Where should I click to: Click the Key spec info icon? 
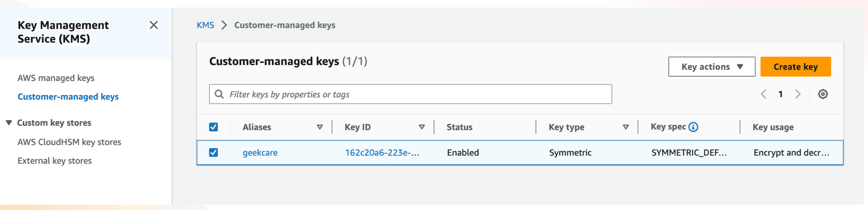693,127
